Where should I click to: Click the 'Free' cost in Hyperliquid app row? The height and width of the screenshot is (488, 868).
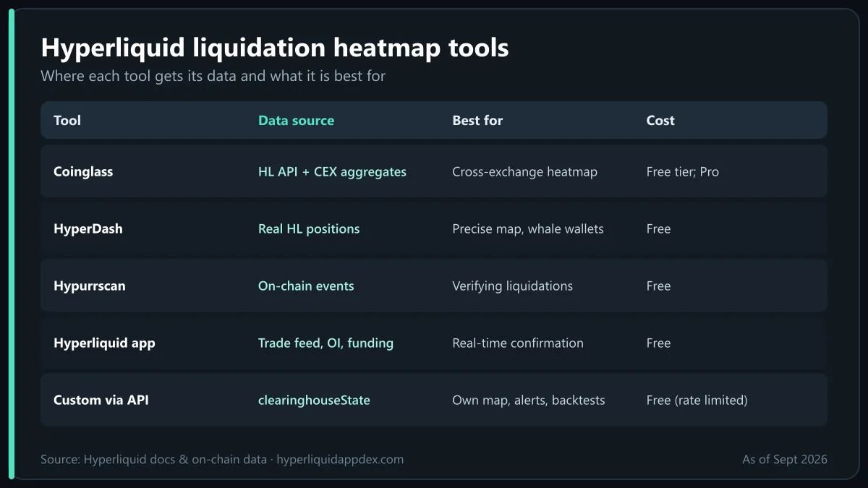658,343
